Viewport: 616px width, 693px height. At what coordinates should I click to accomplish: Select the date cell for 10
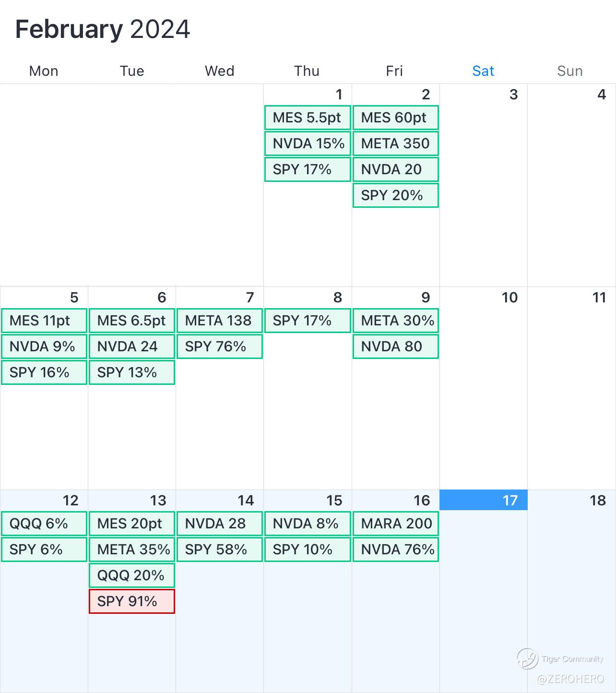(x=484, y=384)
